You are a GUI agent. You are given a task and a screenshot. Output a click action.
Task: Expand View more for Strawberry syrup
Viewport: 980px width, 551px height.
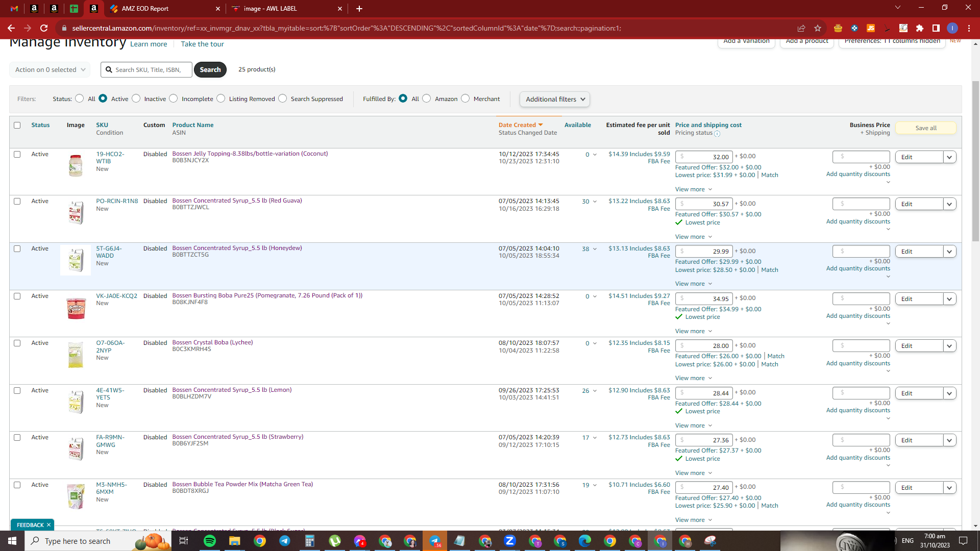click(x=694, y=473)
